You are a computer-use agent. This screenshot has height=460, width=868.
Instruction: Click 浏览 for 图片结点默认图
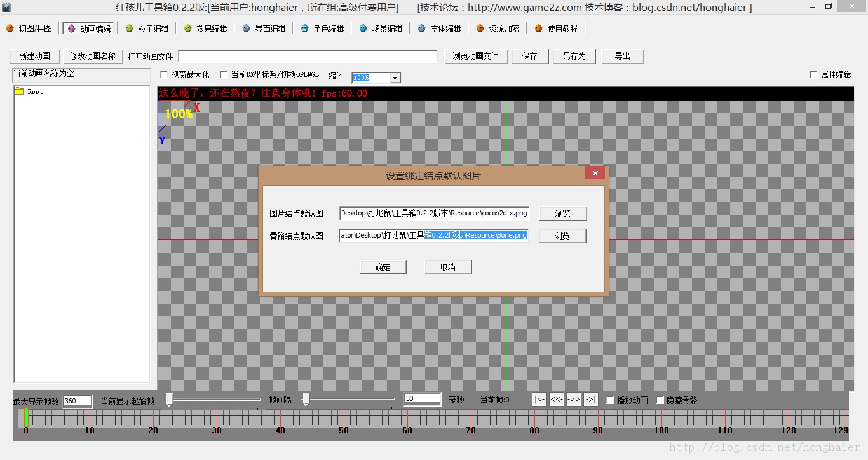[x=562, y=213]
